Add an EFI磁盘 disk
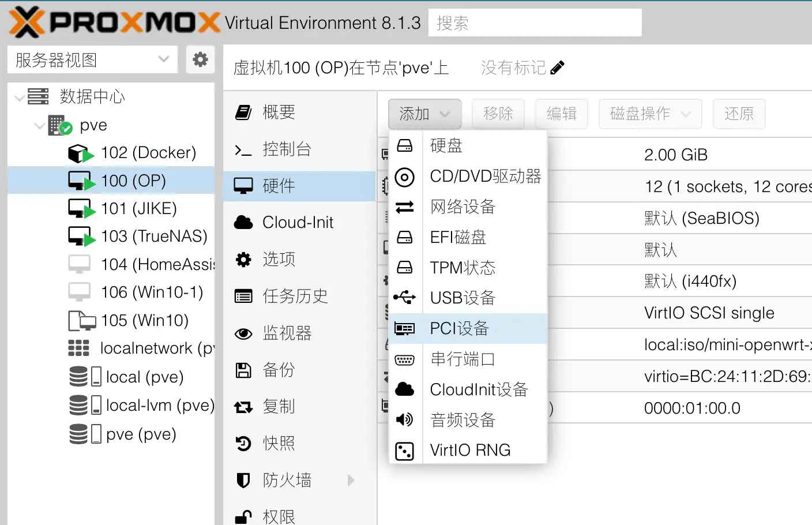This screenshot has height=525, width=812. (468, 237)
